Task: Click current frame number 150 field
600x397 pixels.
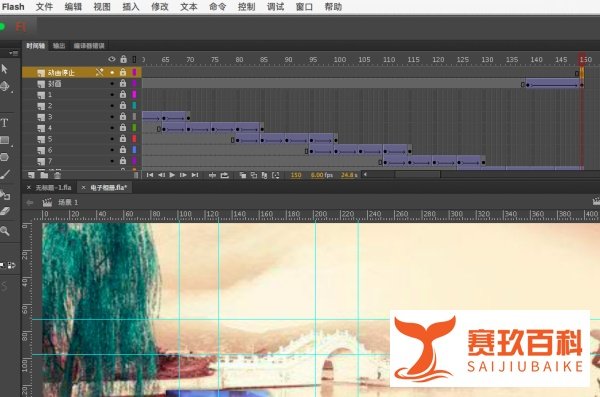Action: coord(296,175)
